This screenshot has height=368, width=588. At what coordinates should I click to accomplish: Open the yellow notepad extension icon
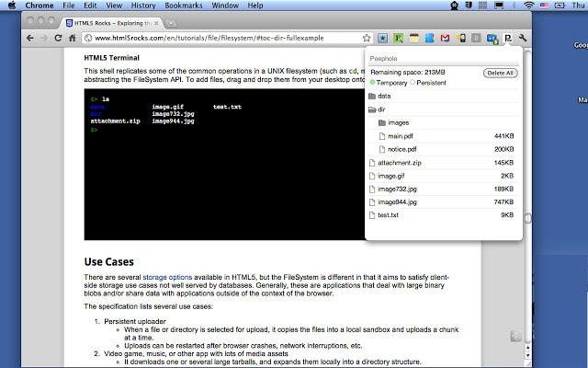tap(414, 38)
